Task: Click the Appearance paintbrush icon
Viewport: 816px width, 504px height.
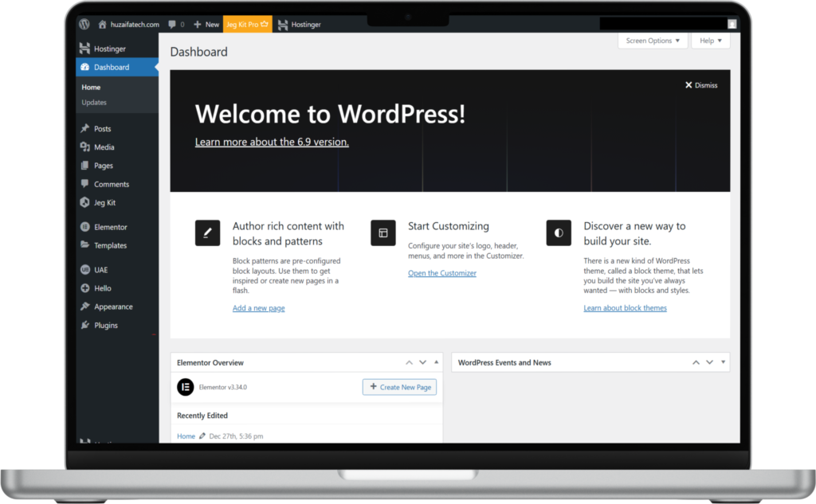Action: point(84,307)
